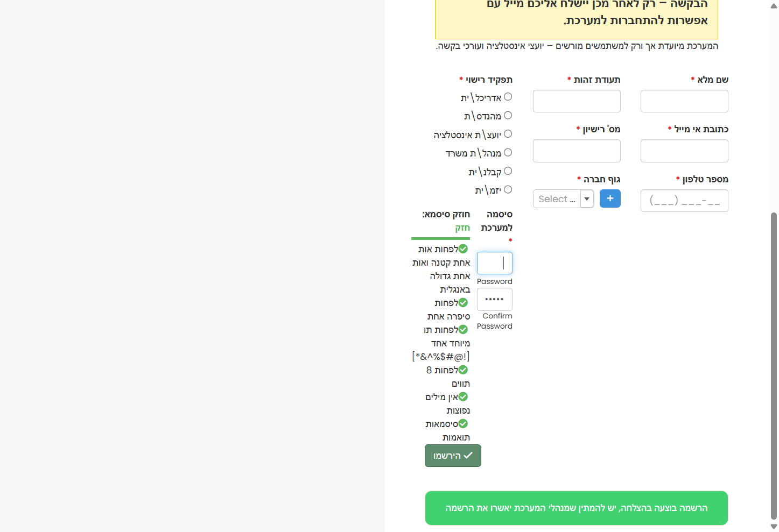Click the מספר טלפון phone field
Screen dimensions: 779x532
point(684,201)
